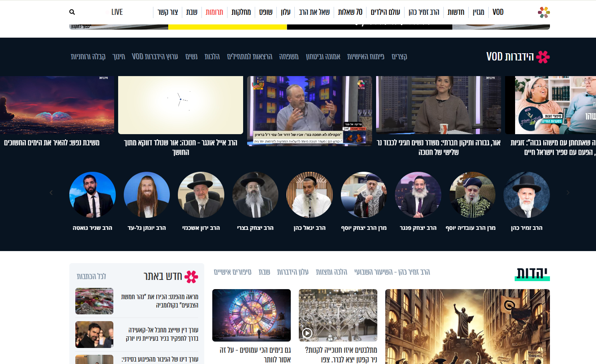This screenshot has height=364, width=596.
Task: Select the שבת tab in יהדות section
Action: pyautogui.click(x=264, y=272)
